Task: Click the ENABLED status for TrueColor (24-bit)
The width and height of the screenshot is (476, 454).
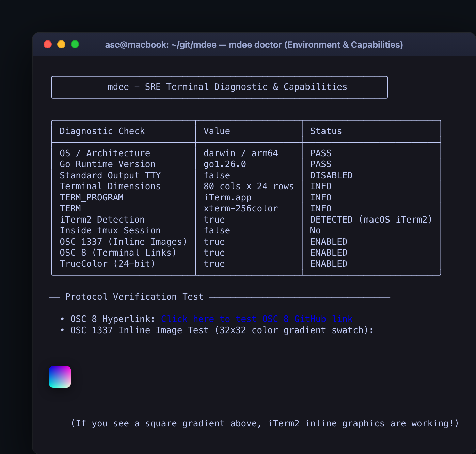Action: (329, 264)
